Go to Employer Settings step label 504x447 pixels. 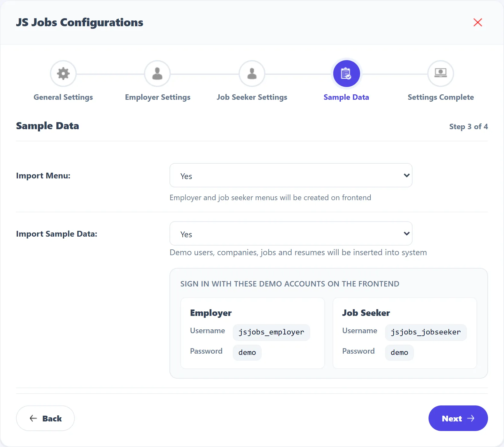(x=158, y=97)
